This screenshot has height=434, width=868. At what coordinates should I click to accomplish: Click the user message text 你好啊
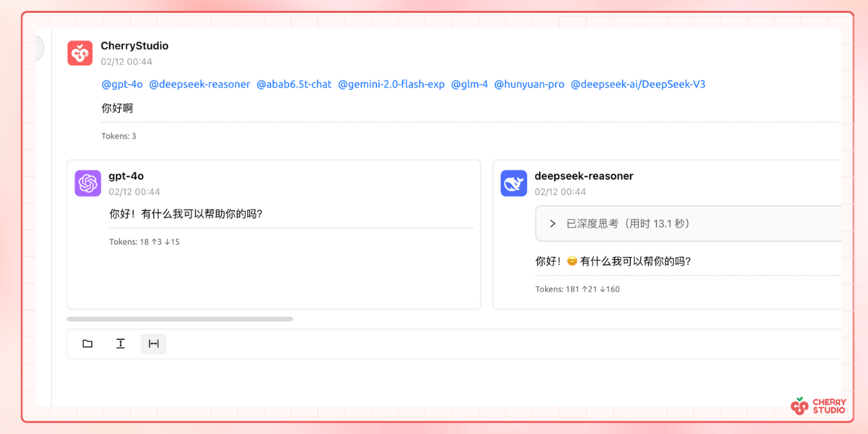coord(117,108)
